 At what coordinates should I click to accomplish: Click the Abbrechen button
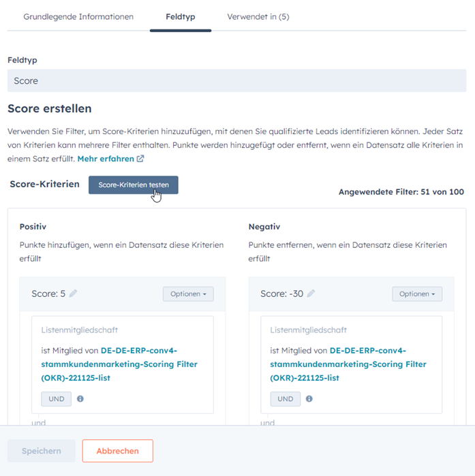click(118, 451)
